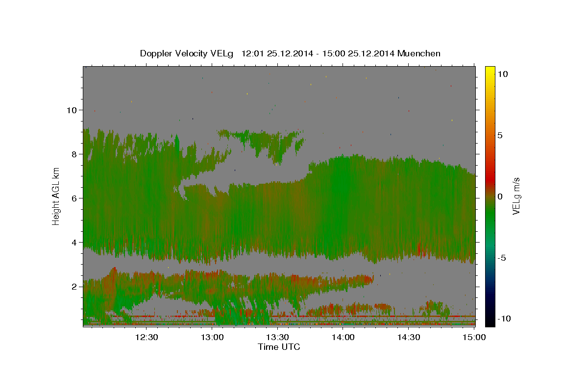This screenshot has height=392, width=588.
Task: Click the 14:30 time tick label
Action: (409, 337)
